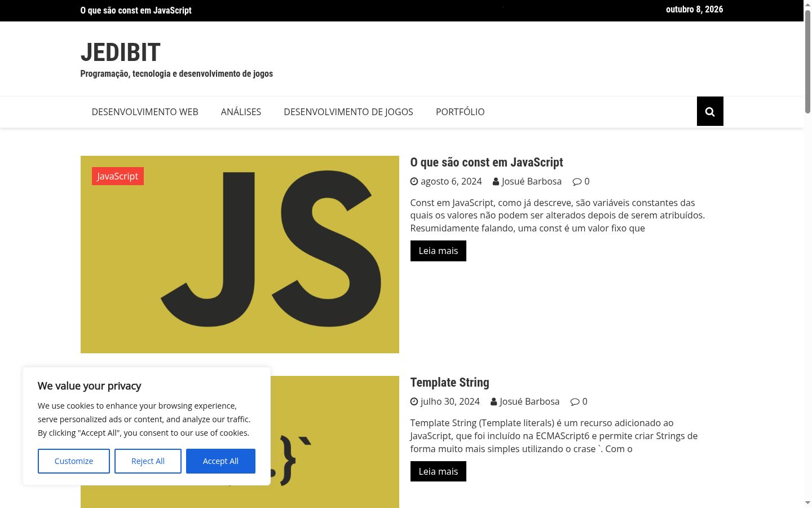This screenshot has height=508, width=812.
Task: View posts from agosto 6, 2024
Action: click(451, 181)
